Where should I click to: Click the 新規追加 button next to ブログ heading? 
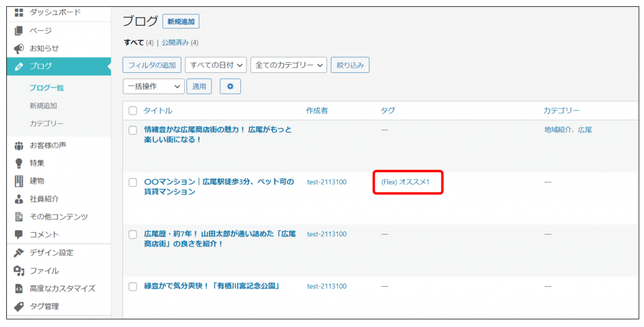[180, 21]
